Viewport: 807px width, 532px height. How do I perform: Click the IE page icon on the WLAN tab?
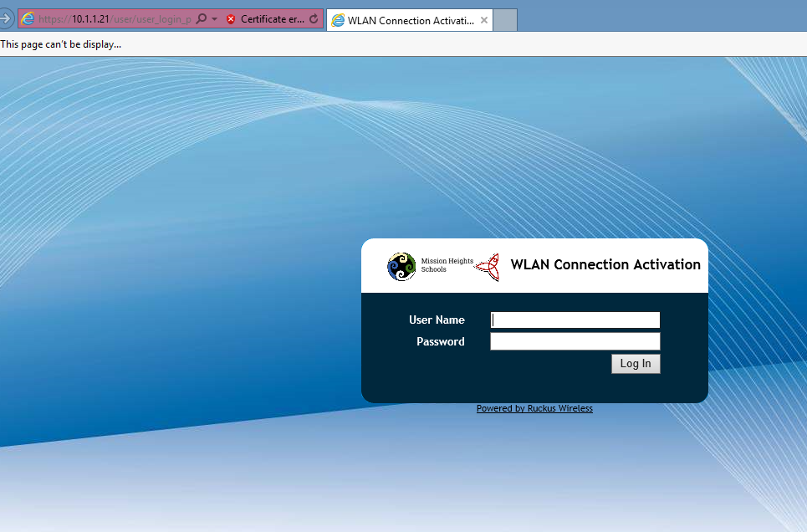(338, 20)
